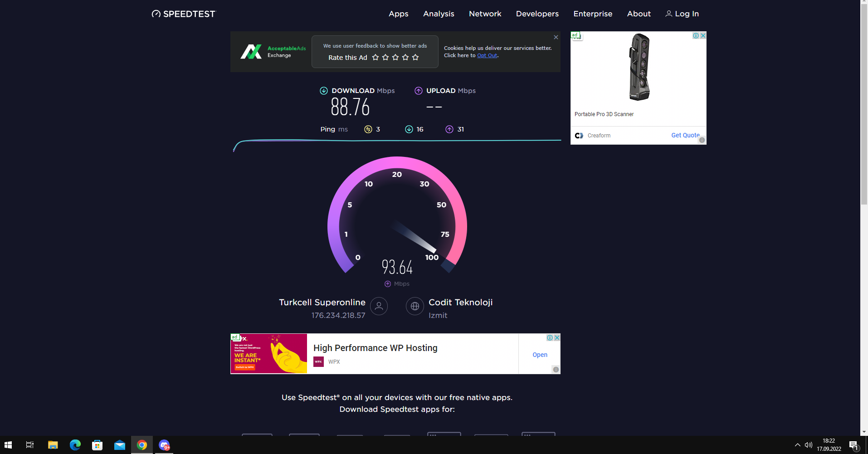
Task: Click Open on the WPX hosting ad
Action: (x=540, y=355)
